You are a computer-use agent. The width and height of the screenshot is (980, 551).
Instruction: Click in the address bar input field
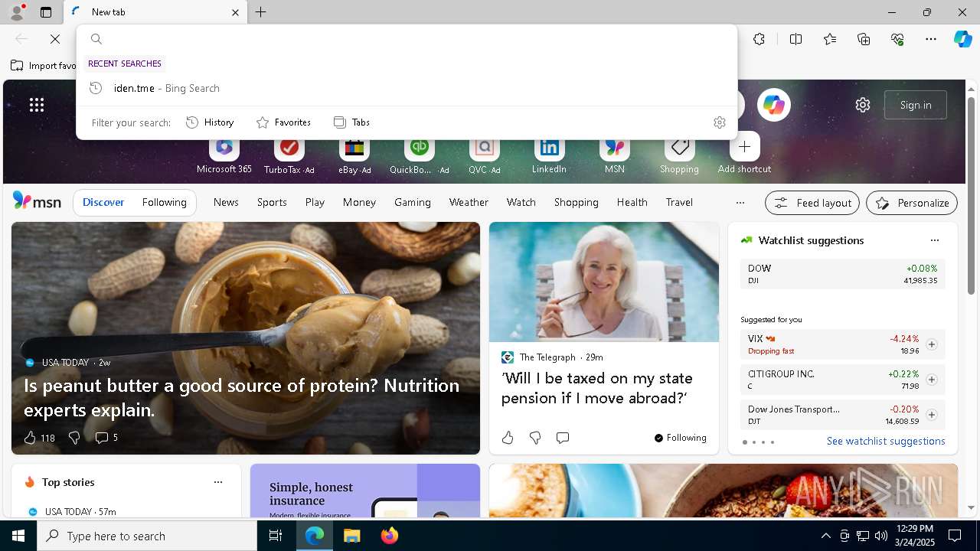coord(413,39)
